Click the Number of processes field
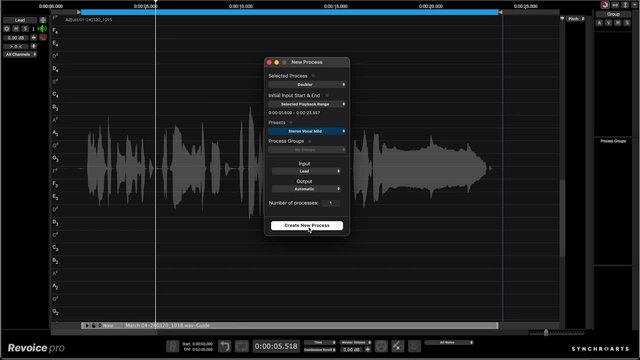Image resolution: width=640 pixels, height=360 pixels. click(331, 203)
